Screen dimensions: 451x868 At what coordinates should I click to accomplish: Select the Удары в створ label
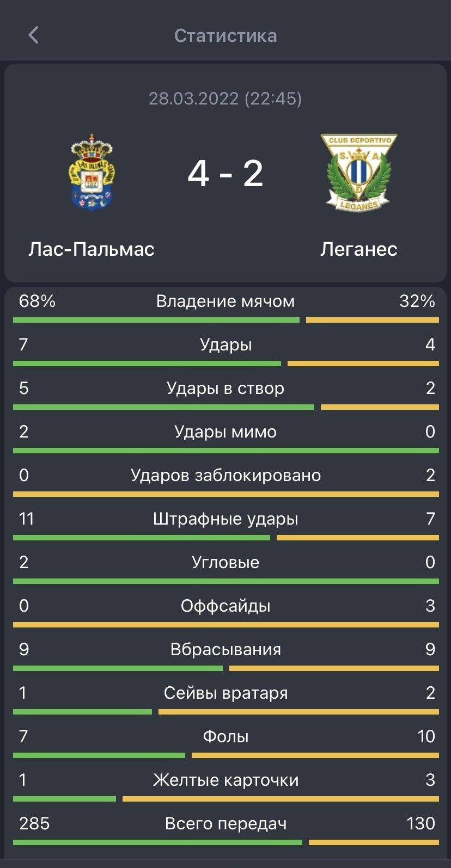tap(225, 389)
